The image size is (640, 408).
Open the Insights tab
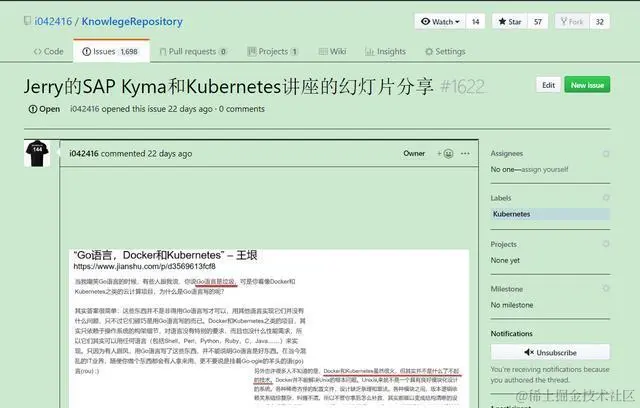[x=385, y=51]
